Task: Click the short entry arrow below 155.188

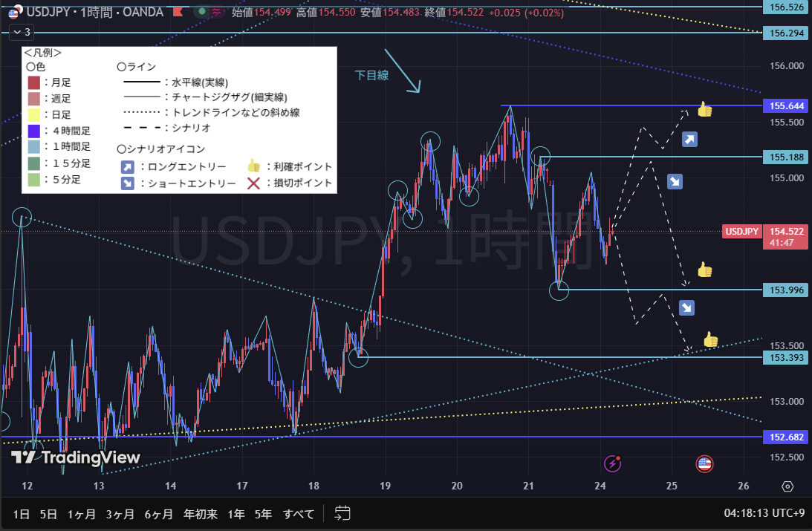Action: 675,181
